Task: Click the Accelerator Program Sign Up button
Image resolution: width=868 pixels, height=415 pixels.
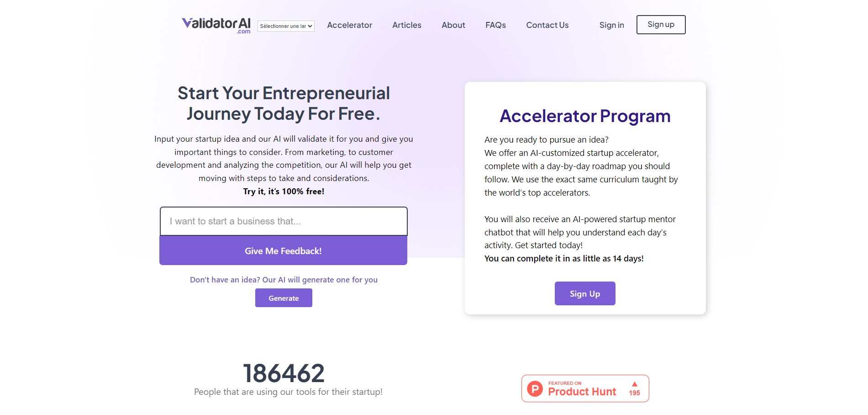Action: point(585,293)
